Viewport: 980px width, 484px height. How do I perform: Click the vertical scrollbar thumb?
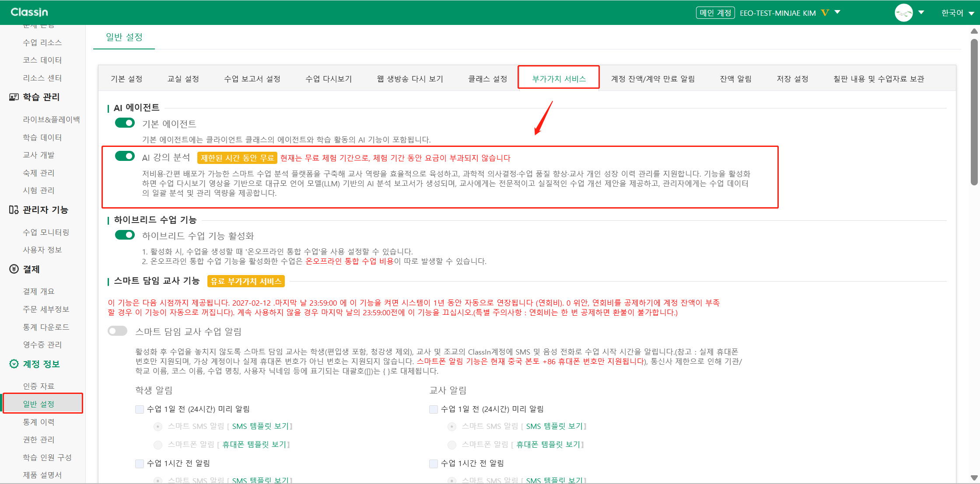[x=974, y=112]
